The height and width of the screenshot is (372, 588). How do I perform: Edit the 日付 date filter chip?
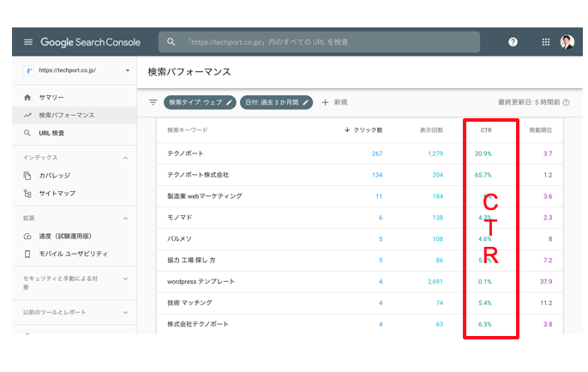pyautogui.click(x=276, y=102)
